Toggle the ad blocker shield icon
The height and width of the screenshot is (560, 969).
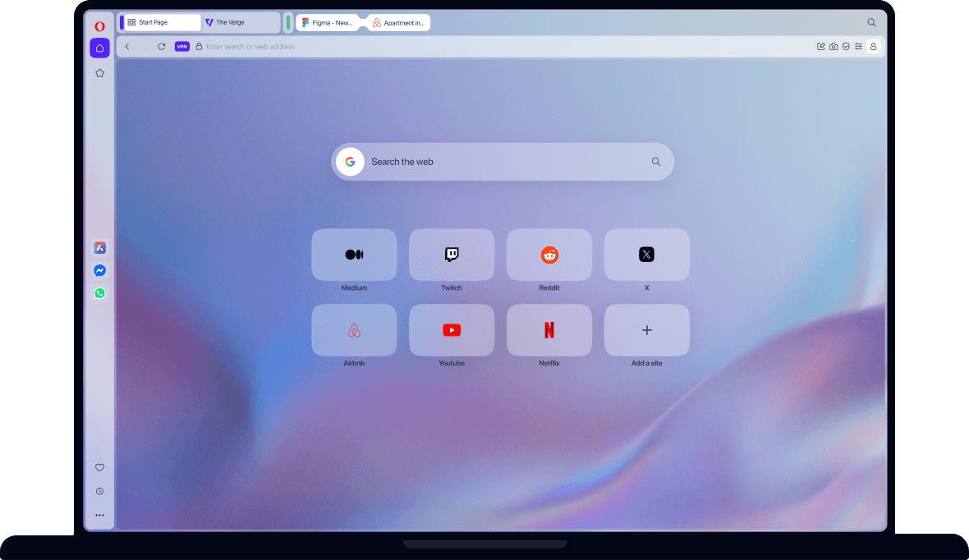[846, 46]
